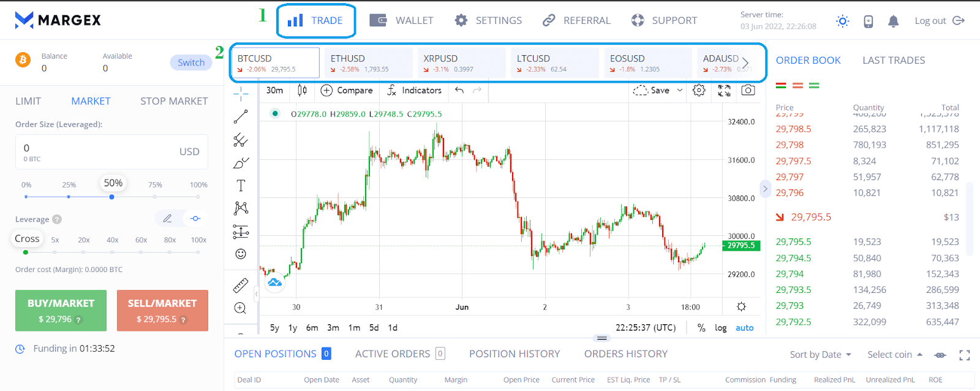Switch to the LAST TRADES tab

point(894,60)
